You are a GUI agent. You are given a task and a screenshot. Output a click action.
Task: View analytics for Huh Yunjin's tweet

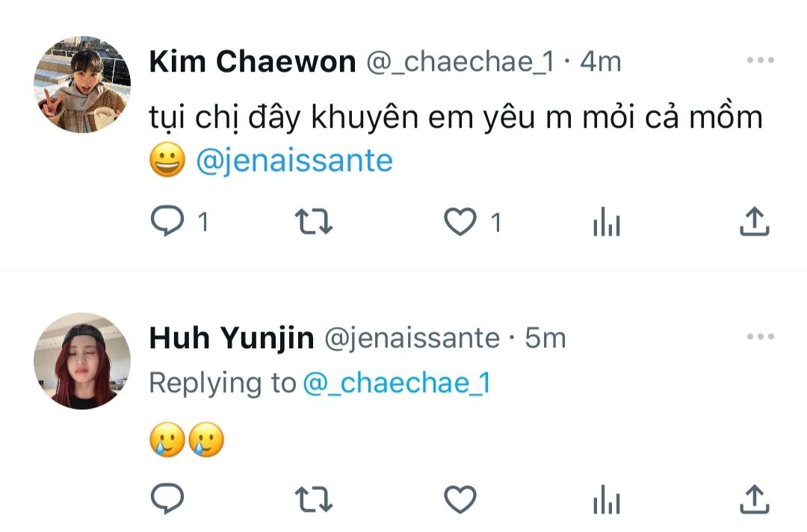607,498
